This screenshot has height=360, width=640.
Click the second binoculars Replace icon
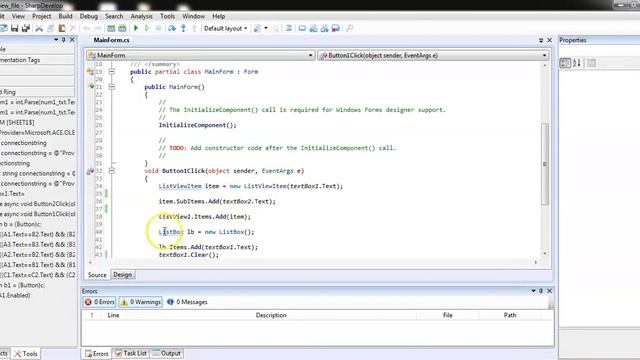324,28
